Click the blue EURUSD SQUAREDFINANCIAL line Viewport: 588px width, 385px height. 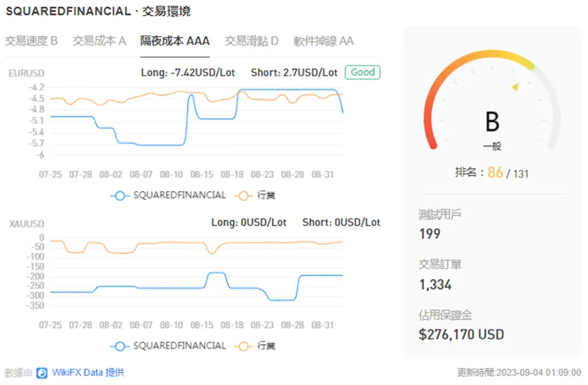(x=285, y=90)
